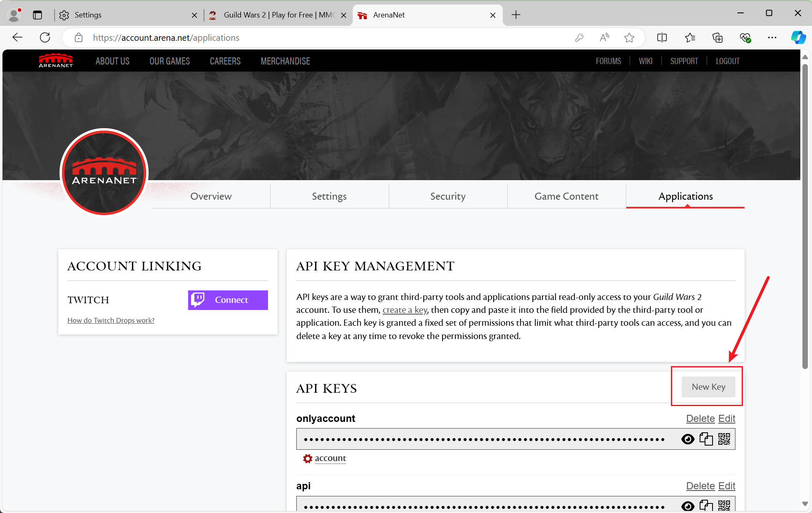Go to FORUMS link
The height and width of the screenshot is (513, 812).
pos(608,61)
